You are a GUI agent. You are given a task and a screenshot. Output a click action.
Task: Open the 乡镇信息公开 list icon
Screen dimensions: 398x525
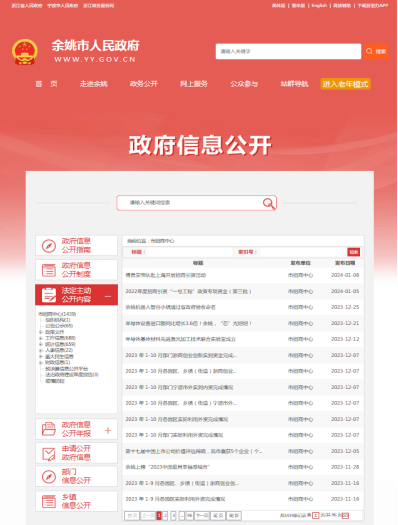49,501
